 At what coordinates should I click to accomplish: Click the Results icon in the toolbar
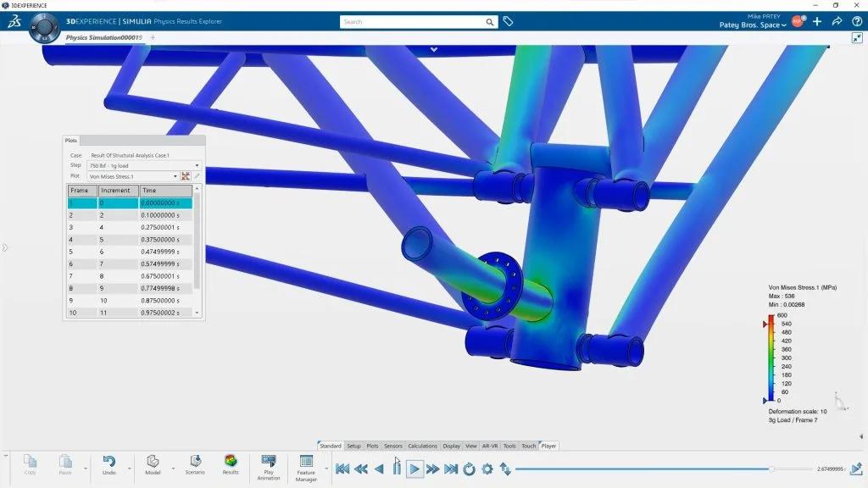[x=231, y=463]
